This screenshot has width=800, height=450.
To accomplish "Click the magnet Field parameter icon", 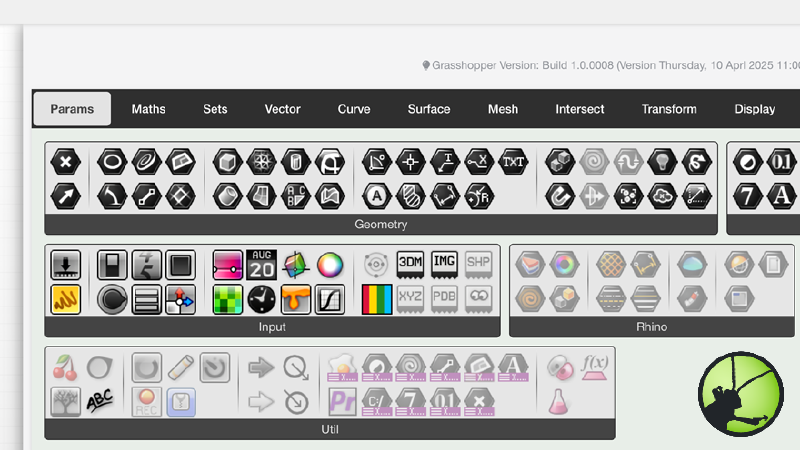I will tap(560, 196).
